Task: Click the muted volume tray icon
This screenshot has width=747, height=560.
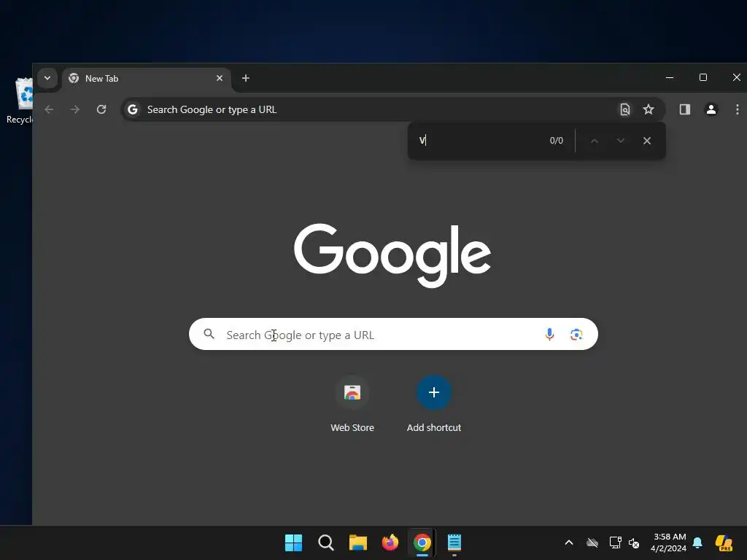Action: point(634,542)
